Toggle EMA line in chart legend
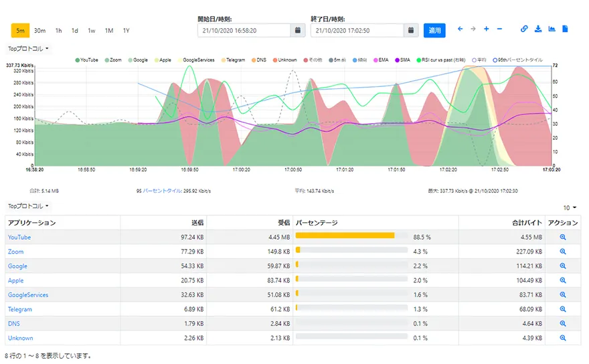 click(381, 60)
